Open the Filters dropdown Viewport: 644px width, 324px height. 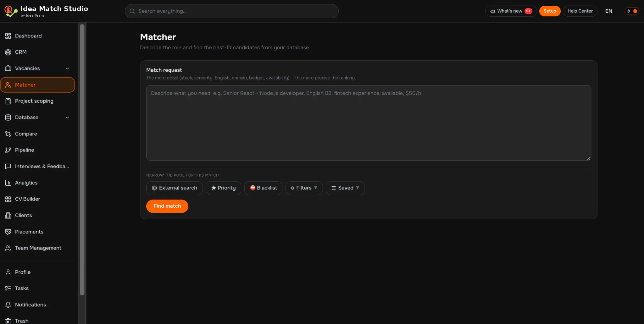[x=304, y=188]
